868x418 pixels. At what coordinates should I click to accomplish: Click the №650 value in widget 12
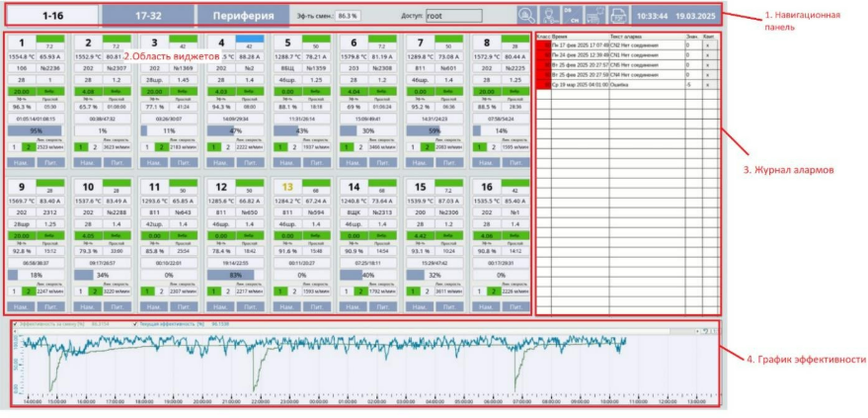(x=250, y=212)
